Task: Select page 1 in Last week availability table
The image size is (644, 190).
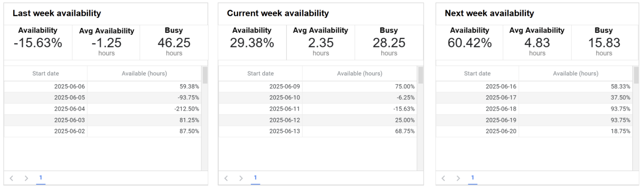Action: point(41,178)
